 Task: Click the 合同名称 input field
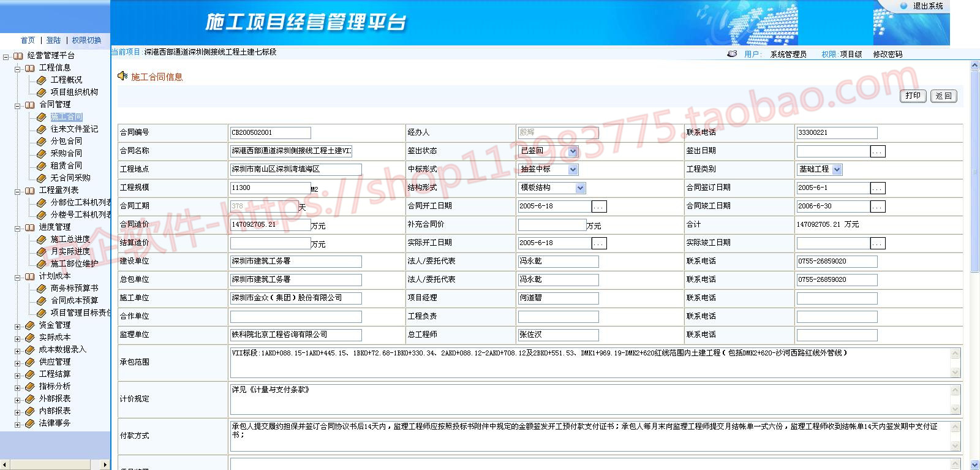tap(291, 151)
